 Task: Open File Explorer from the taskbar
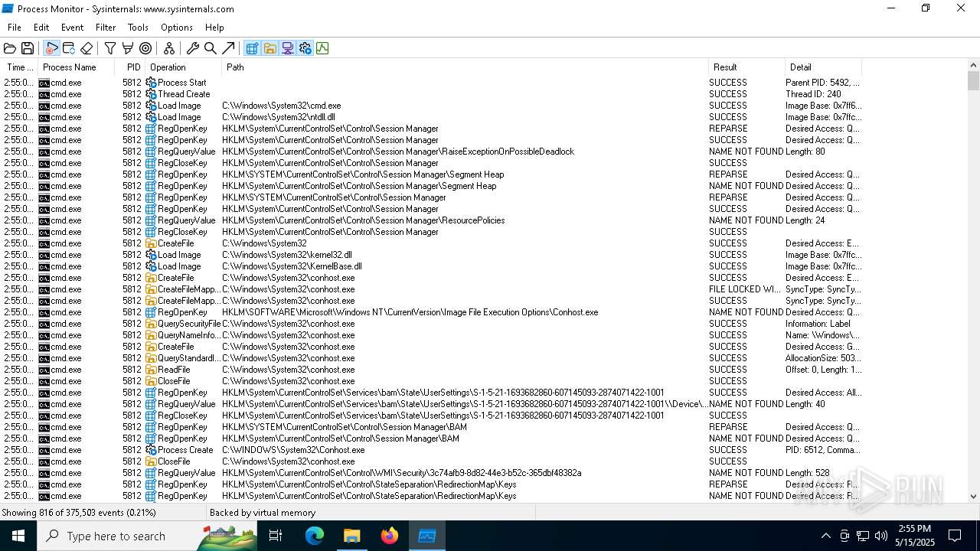[x=352, y=536]
